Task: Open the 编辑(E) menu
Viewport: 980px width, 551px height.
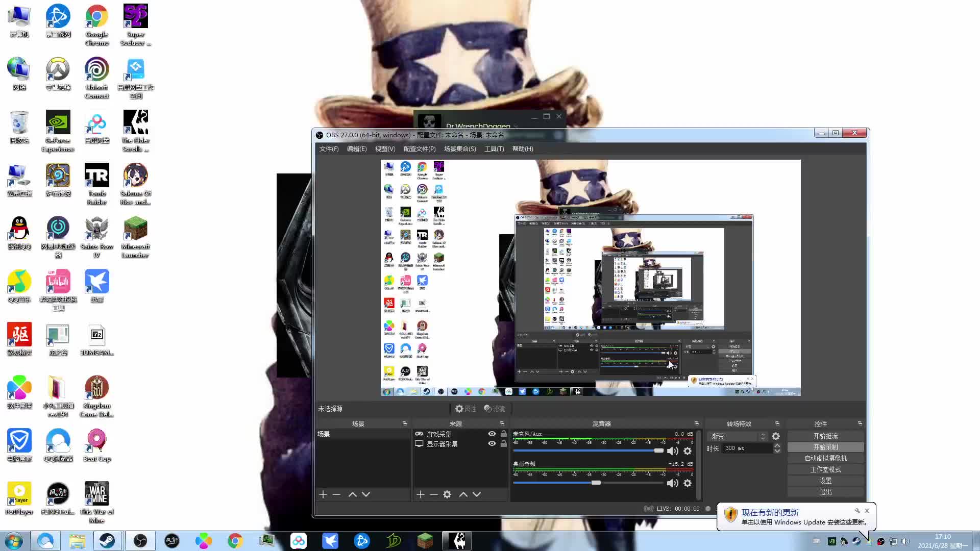Action: coord(357,149)
